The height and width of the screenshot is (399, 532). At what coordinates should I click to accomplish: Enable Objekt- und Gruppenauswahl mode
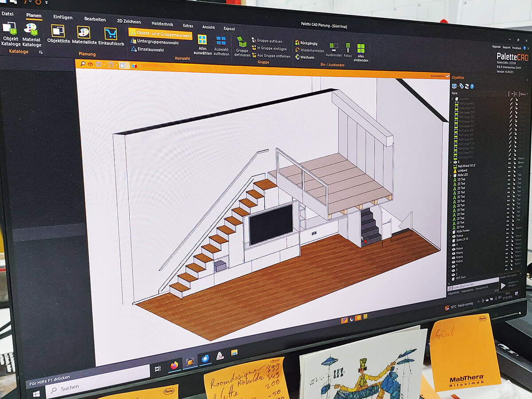pos(160,34)
